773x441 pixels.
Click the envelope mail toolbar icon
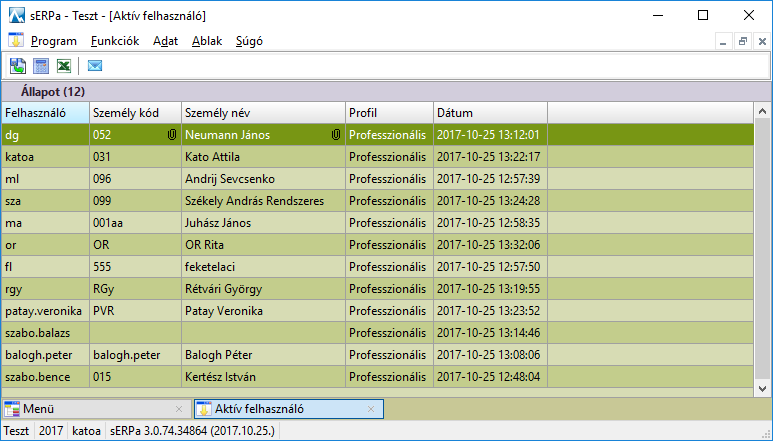click(95, 66)
